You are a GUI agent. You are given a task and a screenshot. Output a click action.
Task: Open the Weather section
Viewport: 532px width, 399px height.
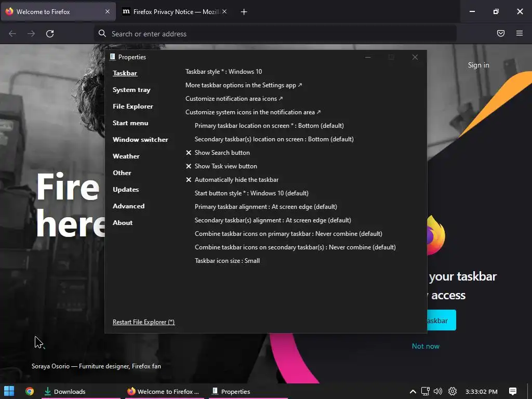[126, 156]
